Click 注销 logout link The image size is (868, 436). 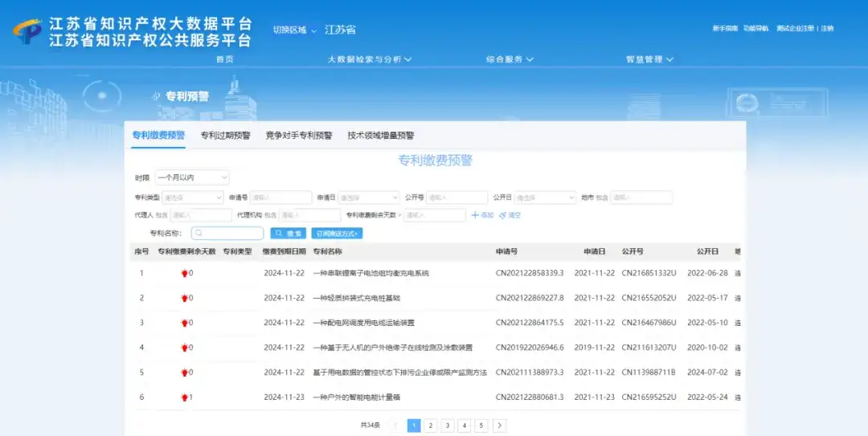click(x=827, y=28)
